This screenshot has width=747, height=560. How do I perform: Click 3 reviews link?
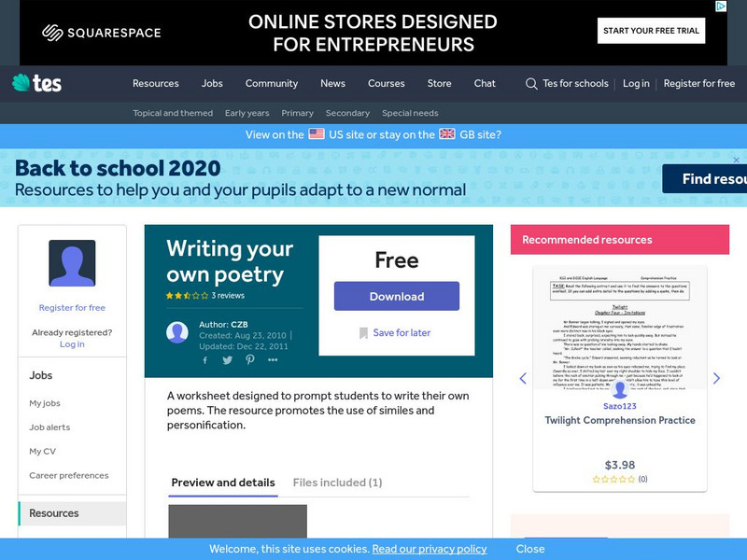tap(228, 296)
